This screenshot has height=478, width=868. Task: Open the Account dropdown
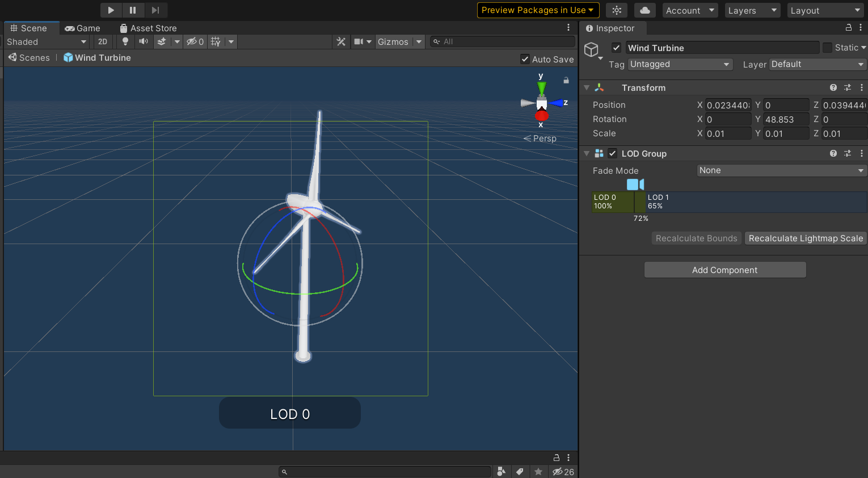tap(690, 10)
